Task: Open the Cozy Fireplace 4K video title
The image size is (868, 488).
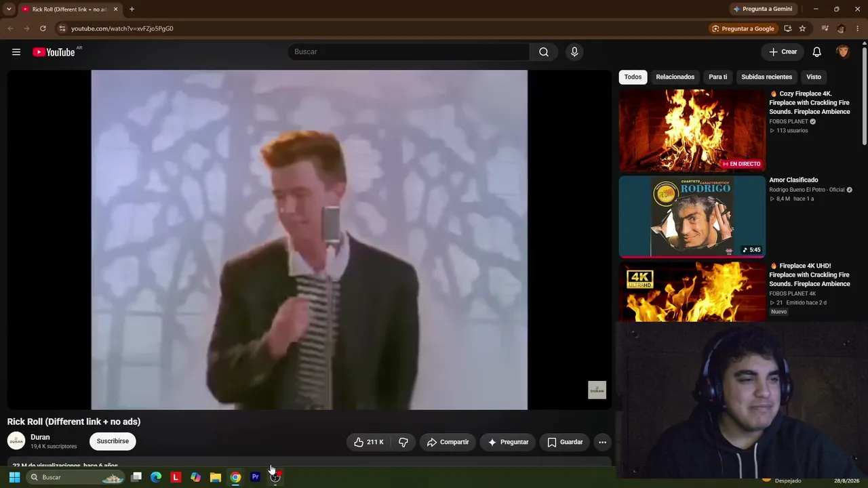Action: 810,102
